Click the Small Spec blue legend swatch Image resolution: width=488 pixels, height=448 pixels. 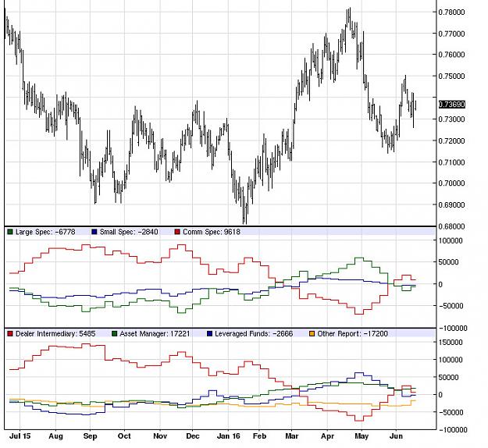click(x=94, y=232)
